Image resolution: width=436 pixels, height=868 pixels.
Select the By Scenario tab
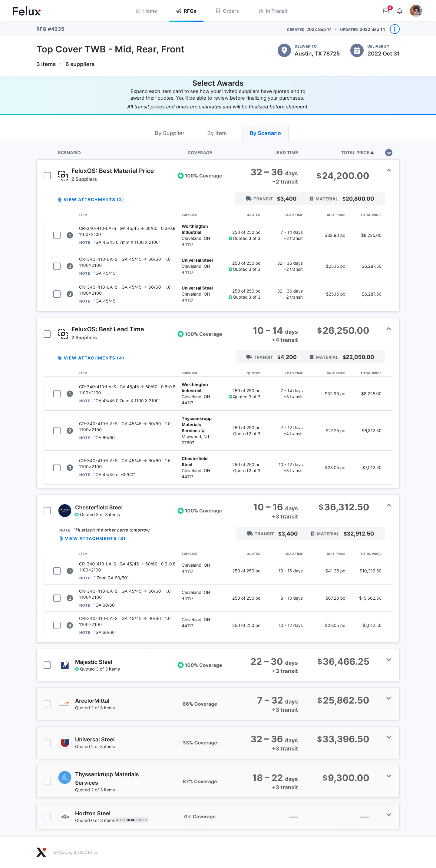pos(265,133)
